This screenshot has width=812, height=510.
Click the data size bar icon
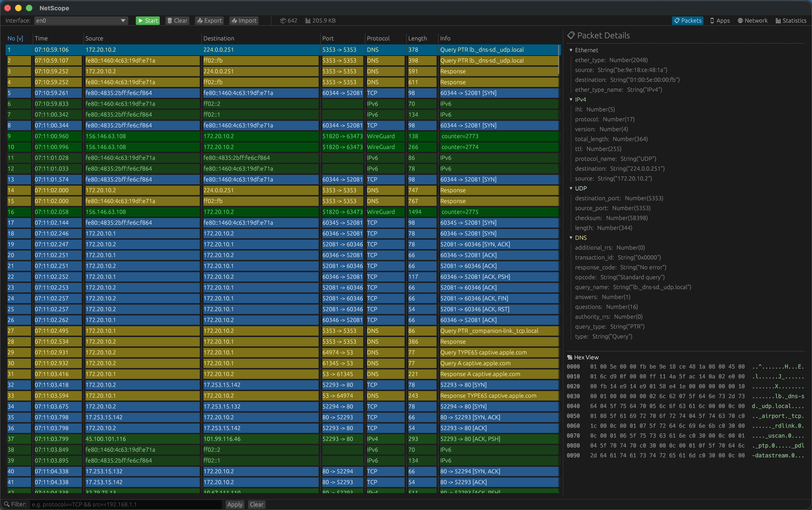[x=308, y=21]
